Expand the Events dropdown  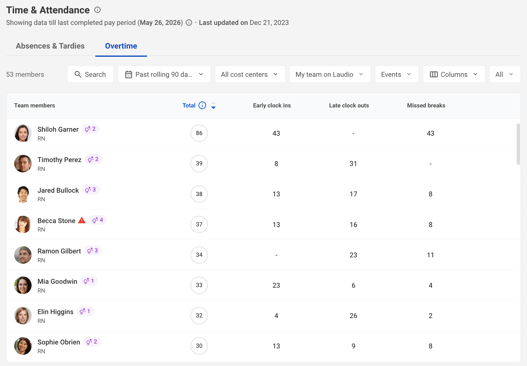397,74
